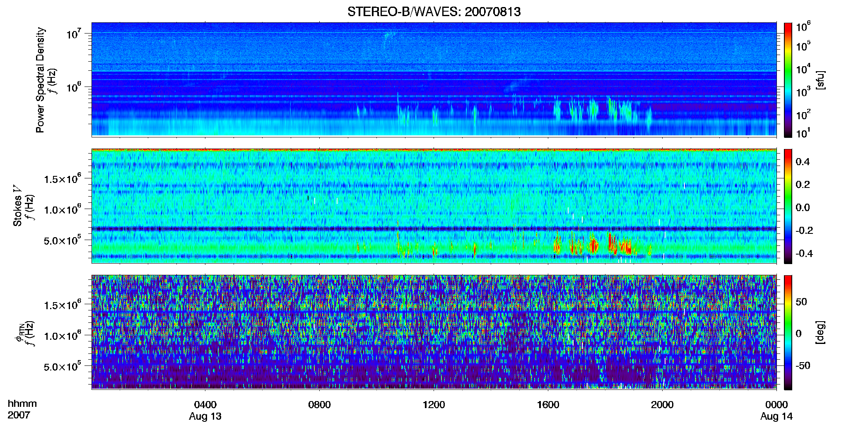Click the 0.4 Stokes colorbar label
Viewport: 868px width, 447px height.
click(x=803, y=162)
